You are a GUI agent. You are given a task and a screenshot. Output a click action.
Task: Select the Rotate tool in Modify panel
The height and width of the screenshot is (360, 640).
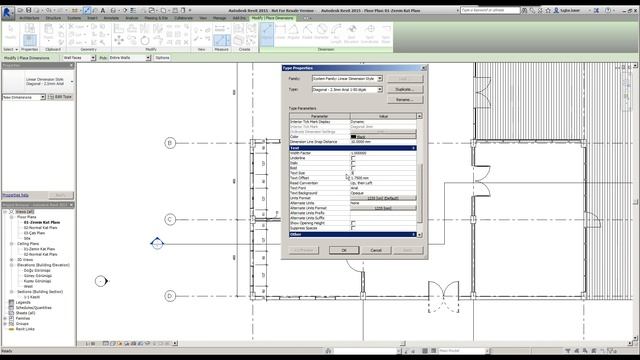[x=145, y=40]
